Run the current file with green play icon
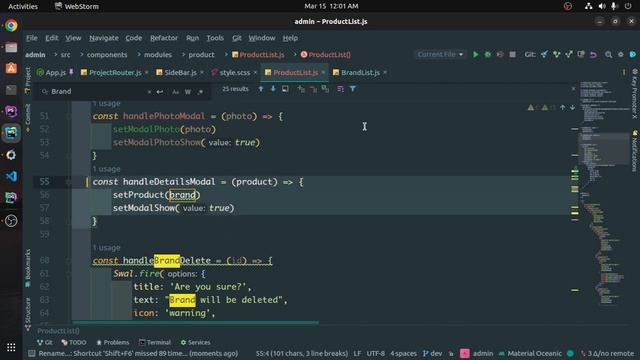 [x=476, y=54]
